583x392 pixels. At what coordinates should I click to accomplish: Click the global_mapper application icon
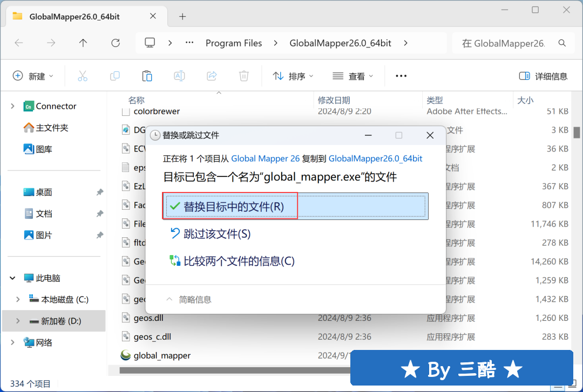point(126,355)
